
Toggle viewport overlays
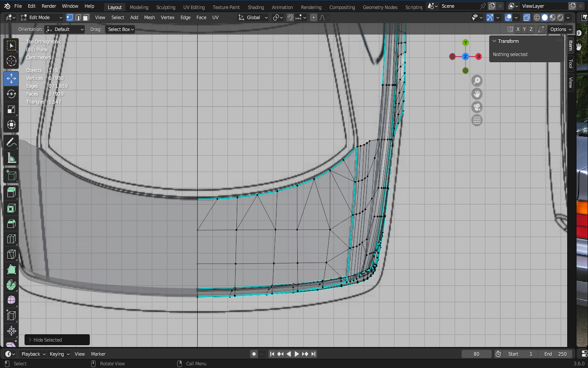[x=508, y=18]
